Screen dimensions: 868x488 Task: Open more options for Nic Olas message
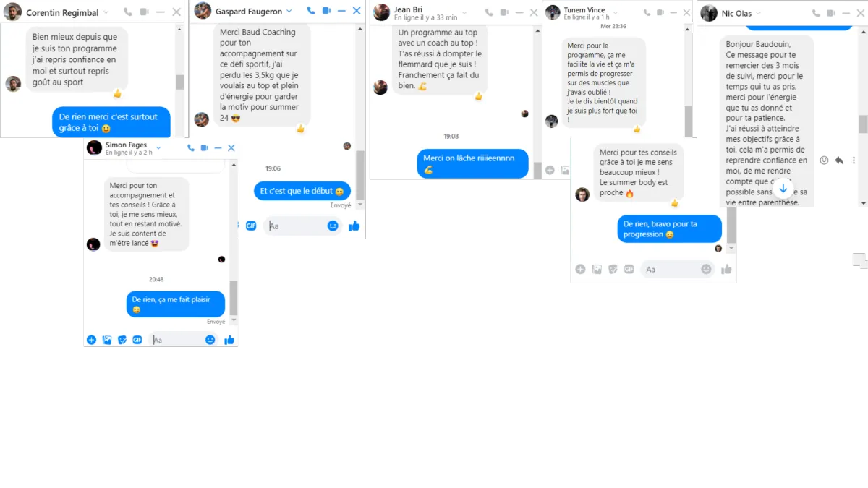pyautogui.click(x=854, y=160)
